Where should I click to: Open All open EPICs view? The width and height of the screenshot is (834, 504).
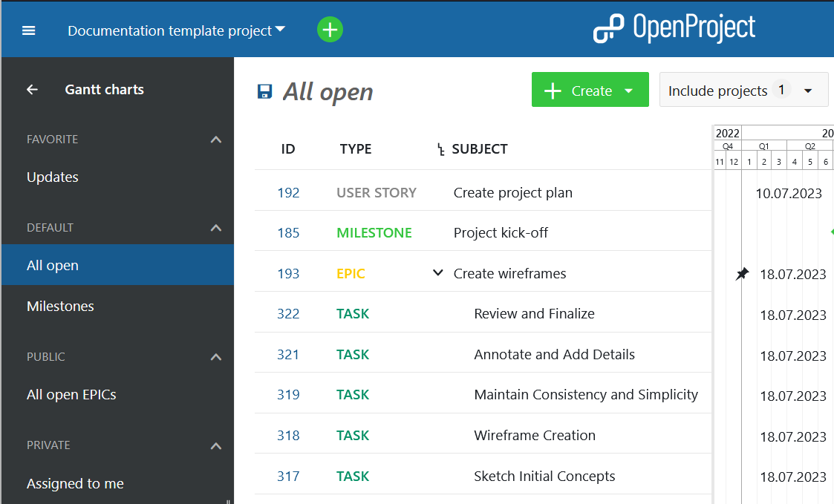click(x=71, y=395)
